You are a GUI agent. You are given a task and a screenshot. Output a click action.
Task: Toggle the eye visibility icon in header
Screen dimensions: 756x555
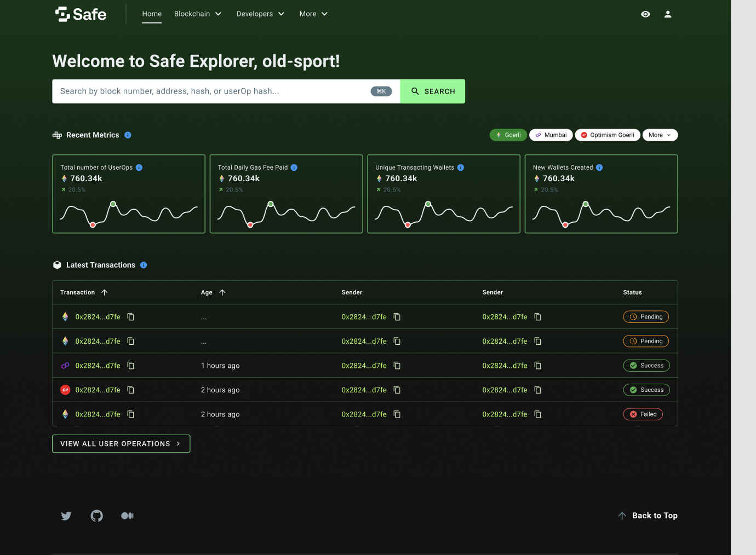pyautogui.click(x=645, y=14)
